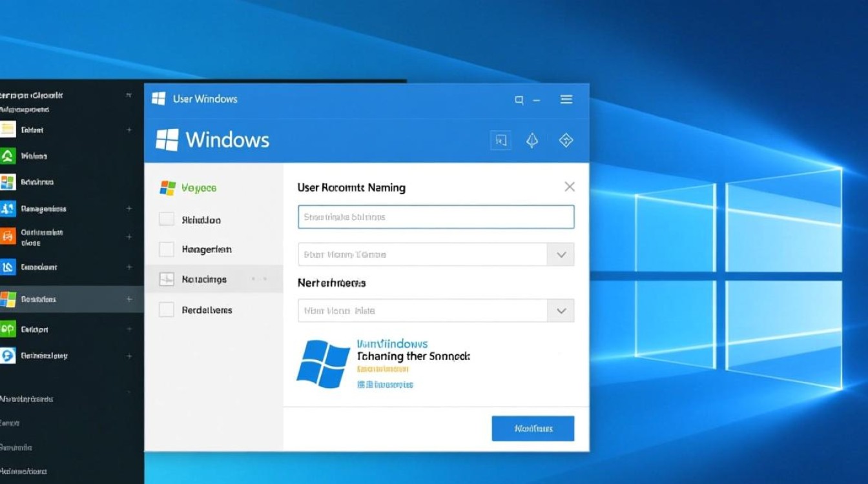Click inside the username text field
Screen dimensions: 868x484
(x=435, y=217)
